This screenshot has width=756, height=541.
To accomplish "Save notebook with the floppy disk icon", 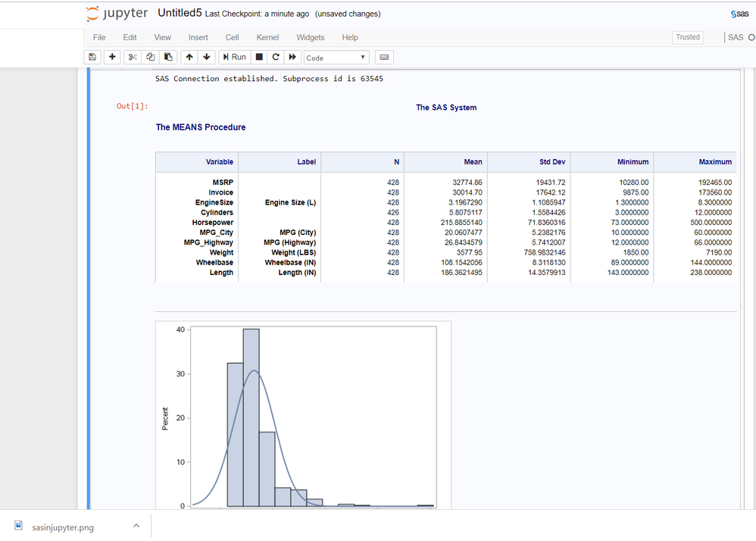I will (92, 58).
